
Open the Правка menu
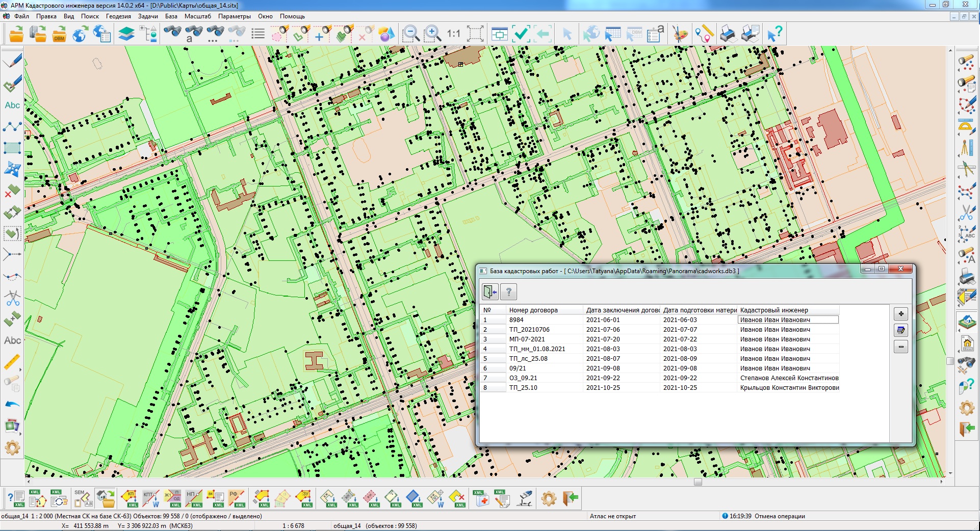(46, 16)
